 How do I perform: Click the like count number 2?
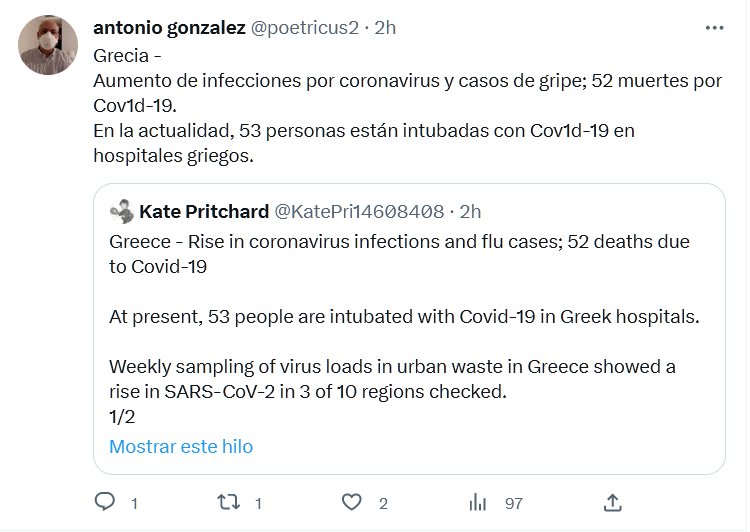(383, 504)
